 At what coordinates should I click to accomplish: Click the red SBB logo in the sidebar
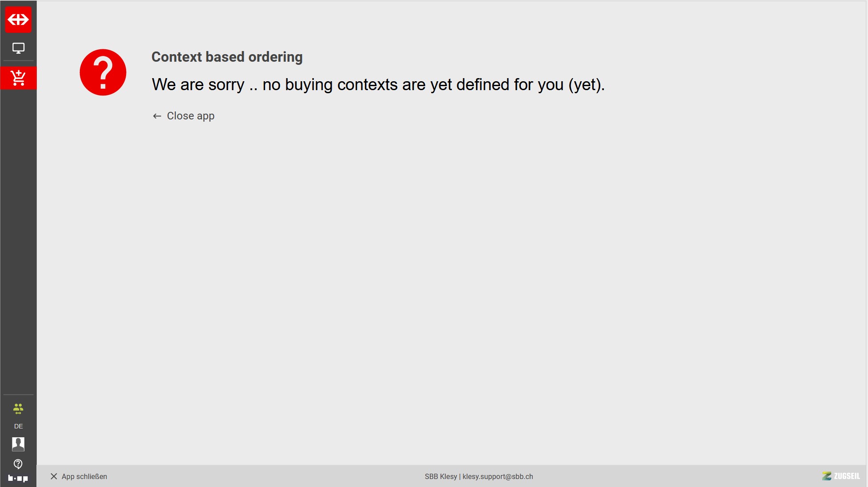point(18,20)
